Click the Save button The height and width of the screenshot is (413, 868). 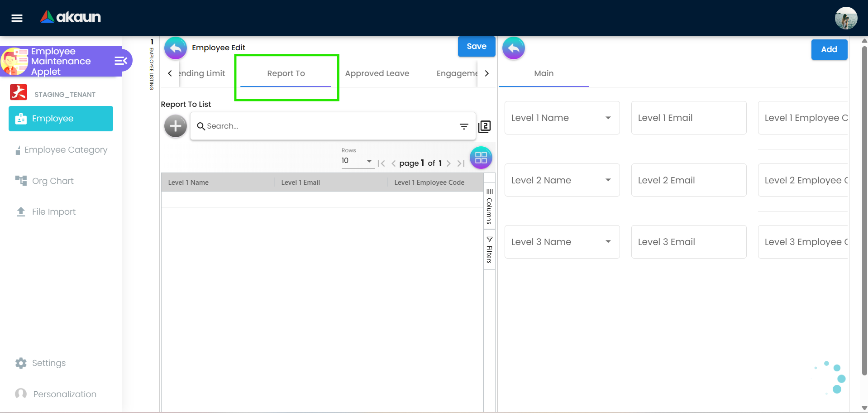pos(476,46)
